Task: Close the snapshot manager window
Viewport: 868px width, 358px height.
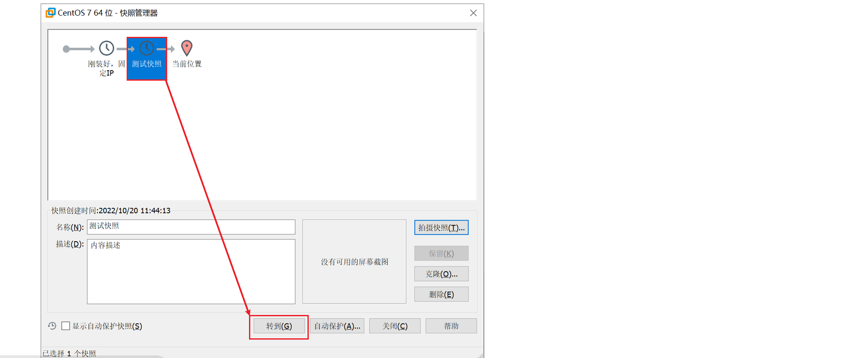Action: click(x=473, y=13)
